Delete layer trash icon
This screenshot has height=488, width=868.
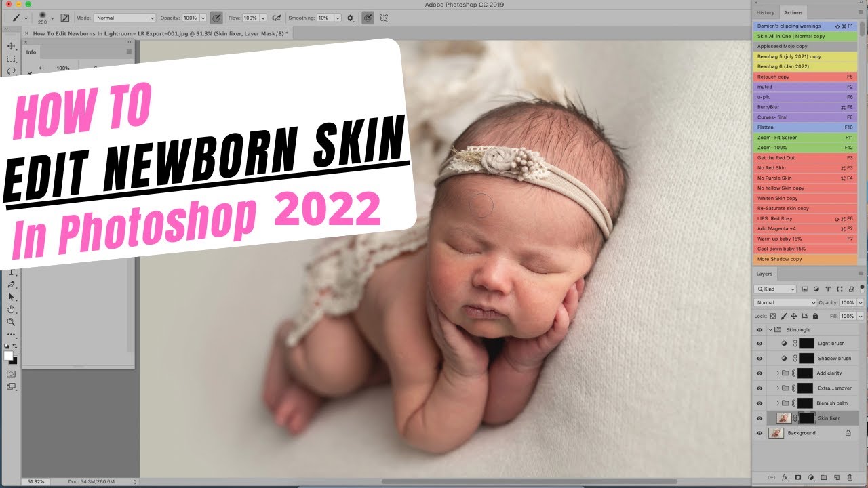(x=850, y=478)
